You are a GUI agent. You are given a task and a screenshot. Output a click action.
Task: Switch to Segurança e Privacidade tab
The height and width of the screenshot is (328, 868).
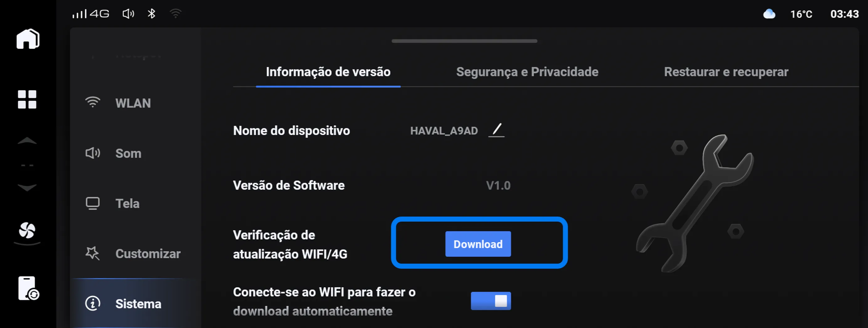click(x=527, y=72)
